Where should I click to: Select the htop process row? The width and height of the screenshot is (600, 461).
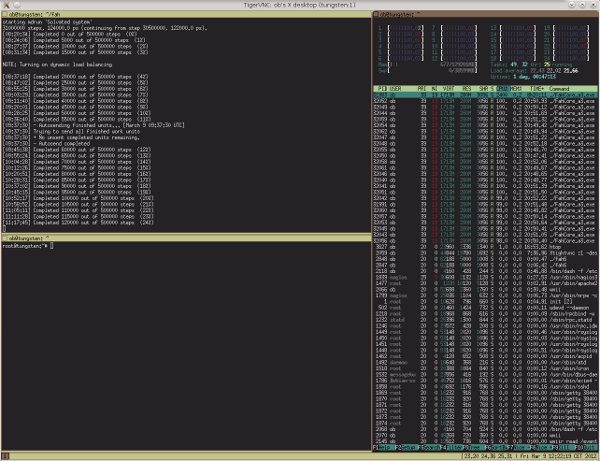pos(485,247)
